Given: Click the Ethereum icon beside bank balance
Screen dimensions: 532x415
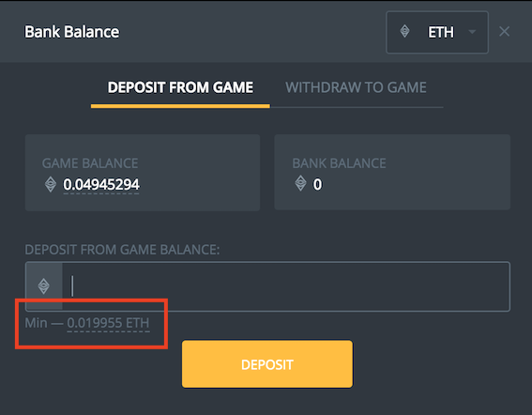Looking at the screenshot, I should point(300,183).
